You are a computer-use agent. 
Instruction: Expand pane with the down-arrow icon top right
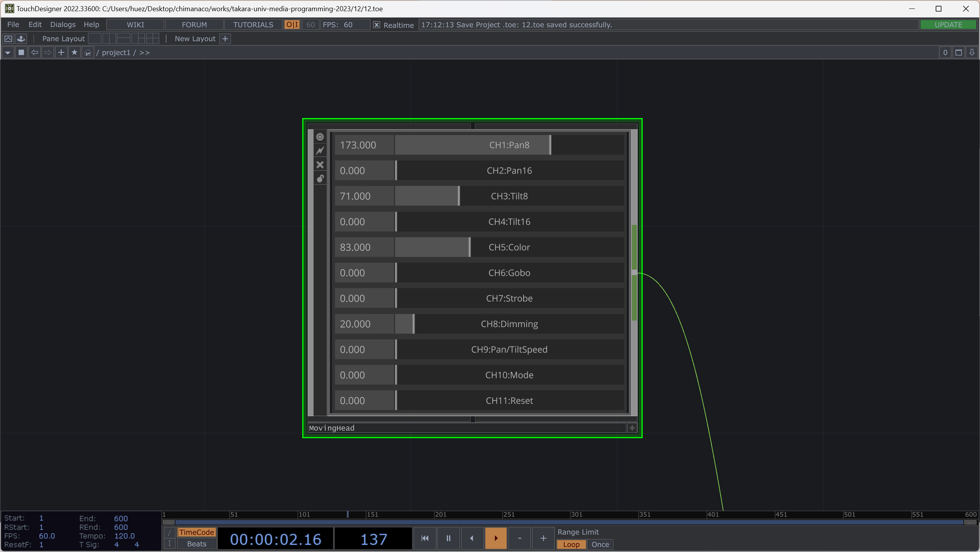coord(972,52)
